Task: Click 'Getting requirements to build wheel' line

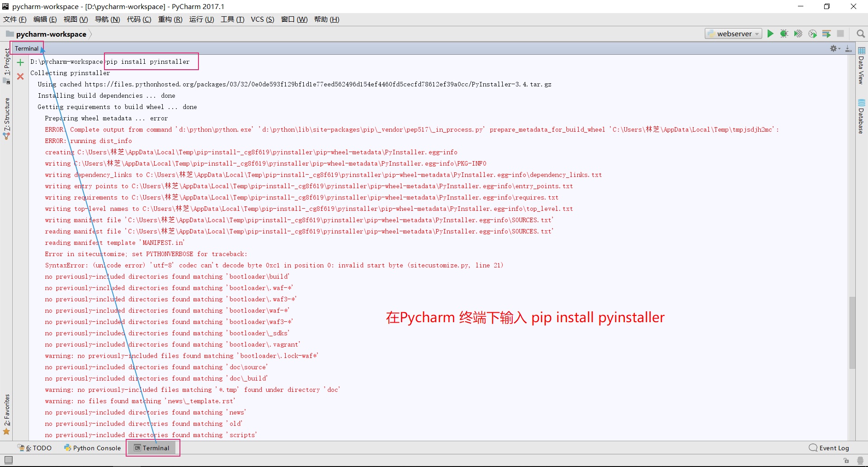Action: click(x=117, y=107)
